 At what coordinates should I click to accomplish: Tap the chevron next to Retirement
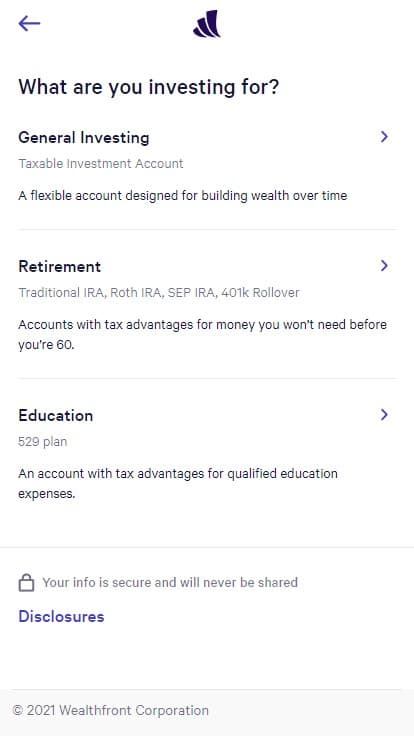[384, 266]
